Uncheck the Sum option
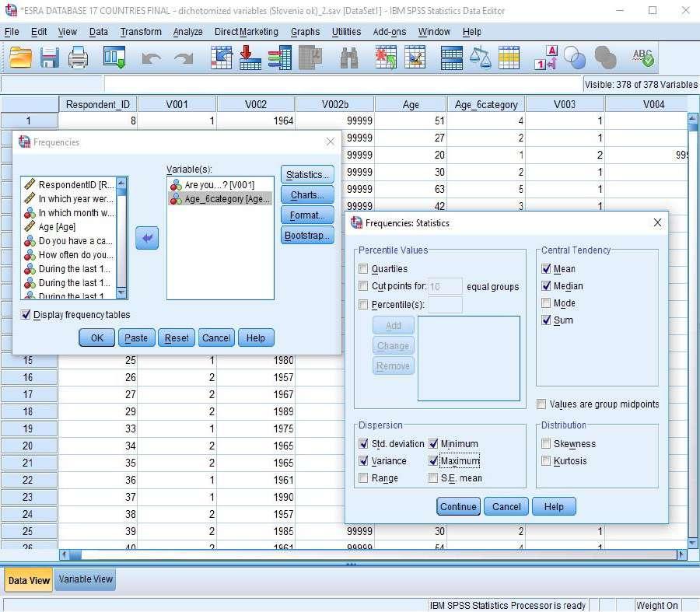Viewport: 700px width, 612px height. click(546, 320)
